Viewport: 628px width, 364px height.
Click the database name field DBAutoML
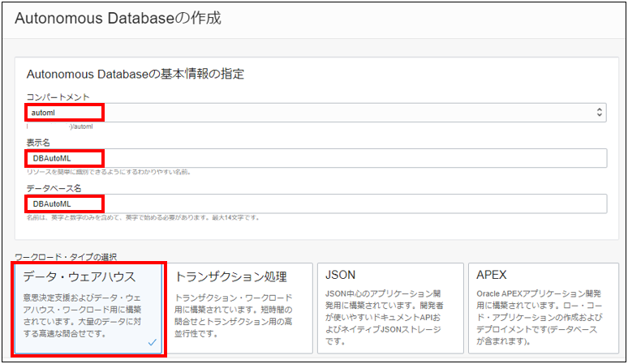point(316,204)
